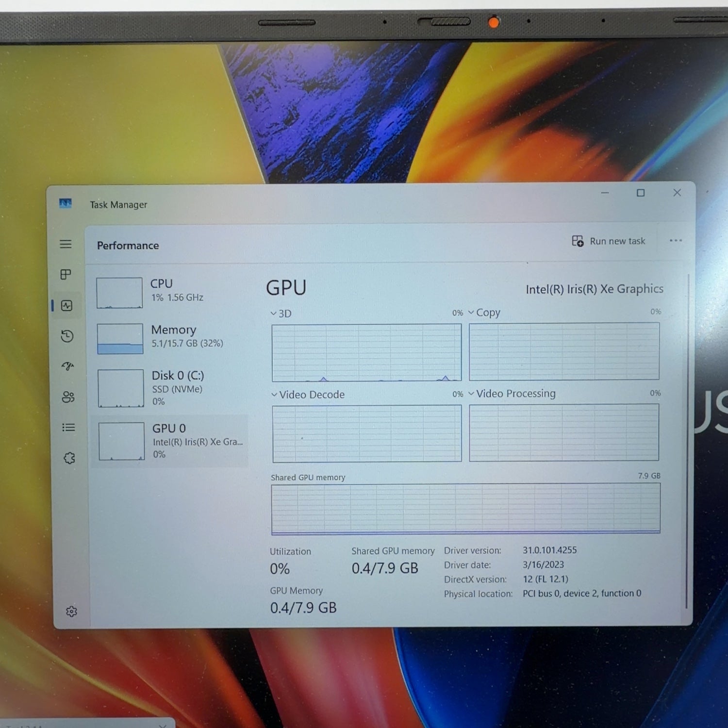Open the Details list icon
This screenshot has height=728, width=728.
pyautogui.click(x=68, y=428)
